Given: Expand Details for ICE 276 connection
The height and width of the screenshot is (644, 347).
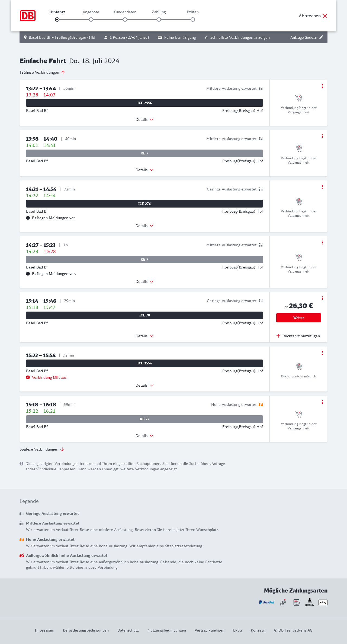Looking at the screenshot, I should pos(144,226).
